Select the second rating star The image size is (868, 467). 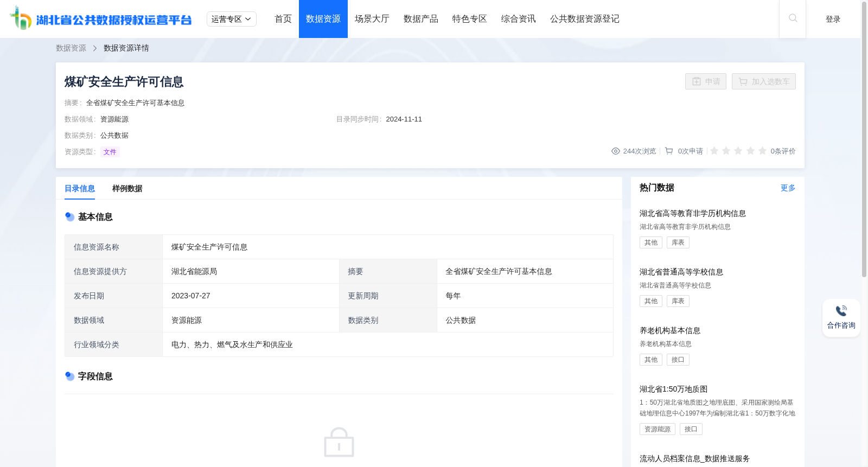pyautogui.click(x=726, y=151)
